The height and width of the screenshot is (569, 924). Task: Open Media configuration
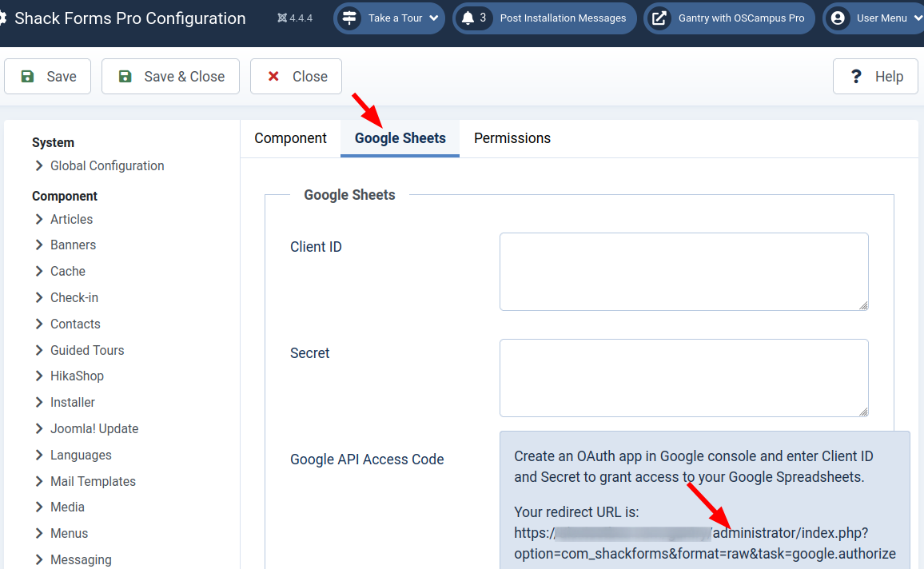(x=67, y=507)
